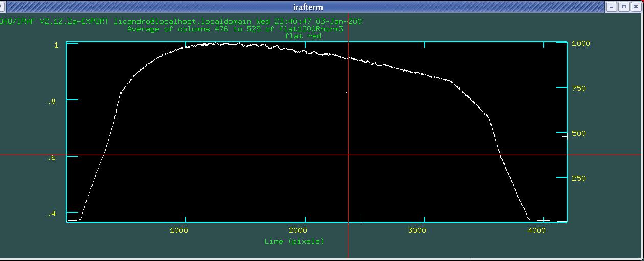Click the irafterm title bar text
Screen dimensions: 644x261
308,7
